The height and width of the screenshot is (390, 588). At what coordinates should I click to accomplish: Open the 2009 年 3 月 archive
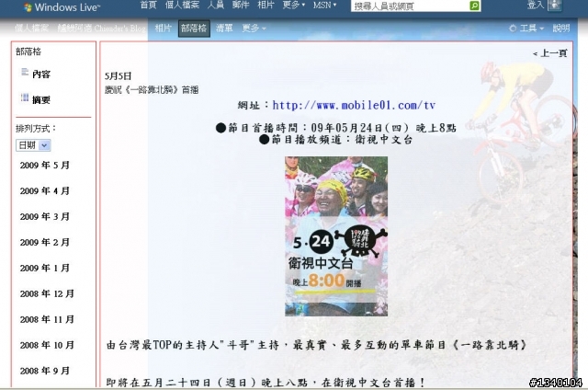(45, 216)
